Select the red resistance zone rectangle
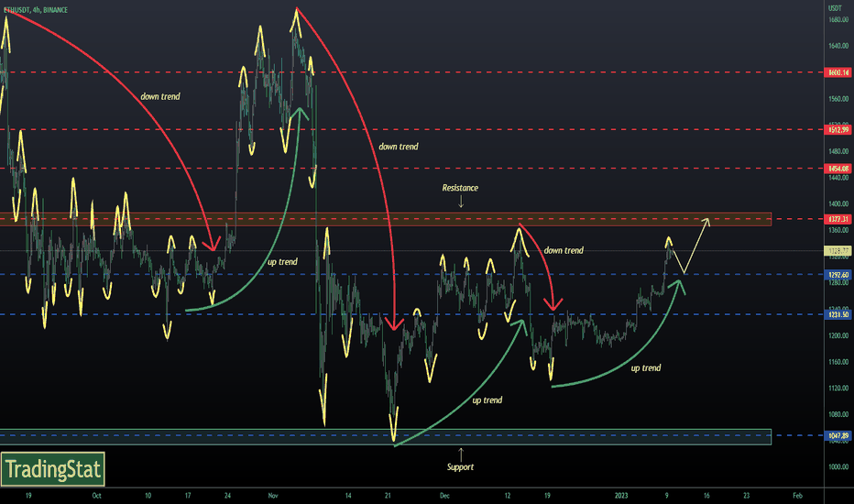The width and height of the screenshot is (854, 504). pos(386,219)
